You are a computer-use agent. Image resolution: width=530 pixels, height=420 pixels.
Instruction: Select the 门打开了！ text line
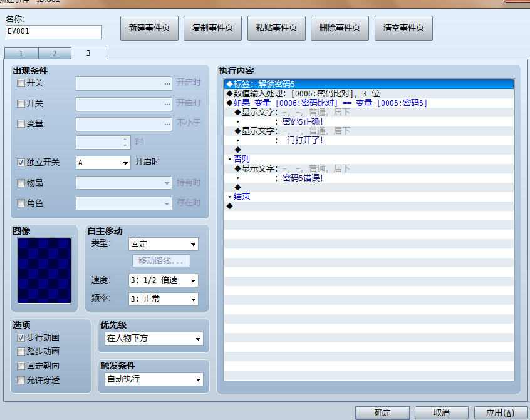(369, 140)
